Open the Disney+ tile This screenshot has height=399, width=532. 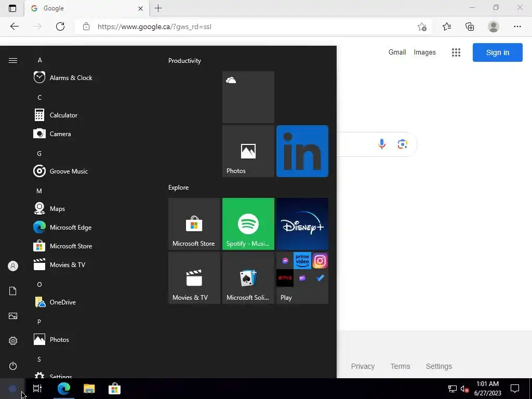click(302, 224)
